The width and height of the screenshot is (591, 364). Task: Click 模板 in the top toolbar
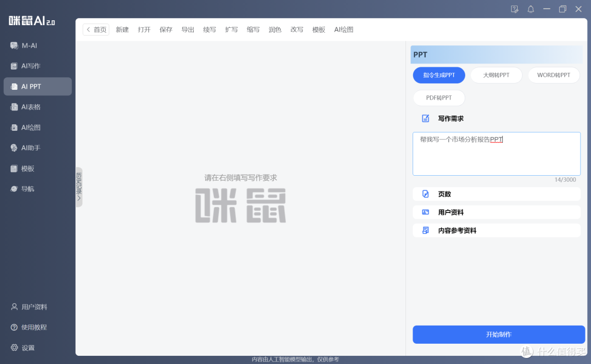[x=318, y=30]
